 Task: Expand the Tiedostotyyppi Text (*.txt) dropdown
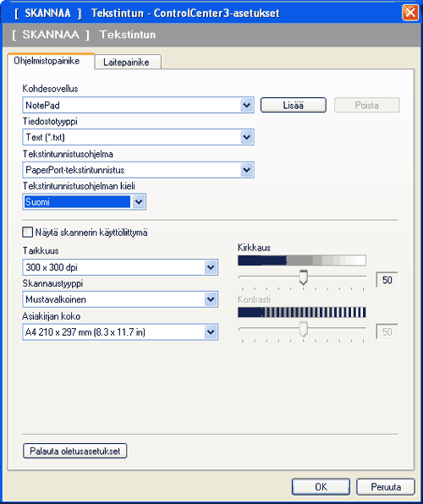[x=138, y=137]
